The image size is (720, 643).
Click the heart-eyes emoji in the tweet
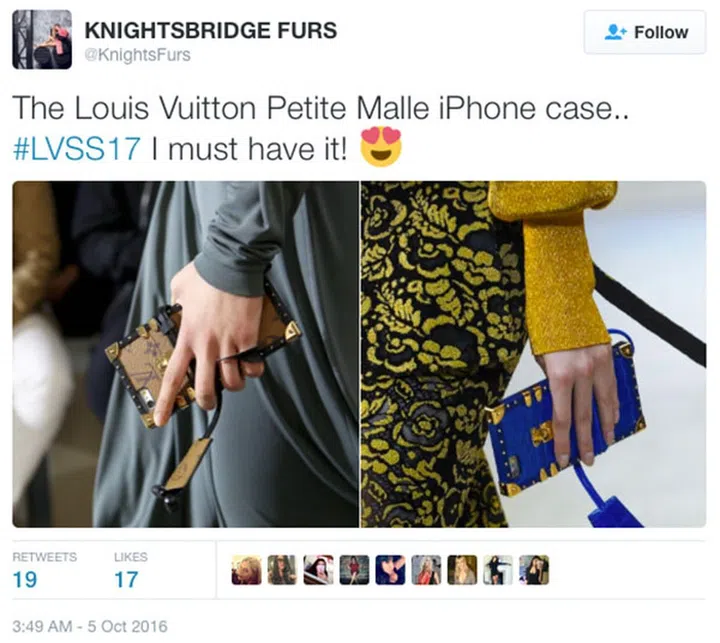(x=381, y=147)
